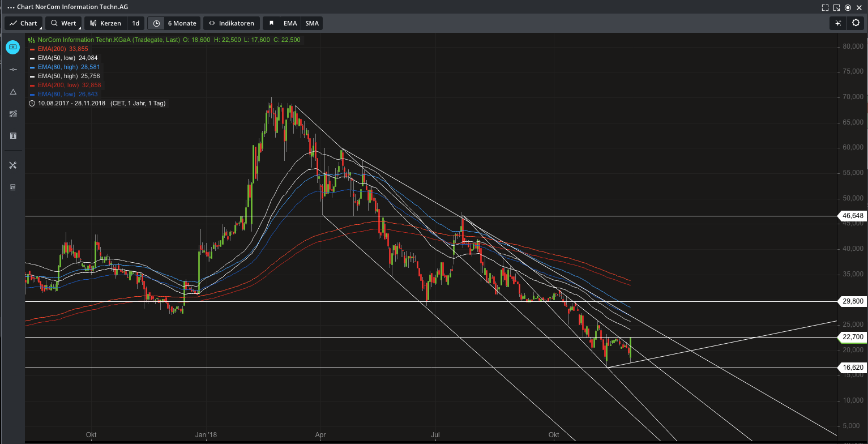
Task: Select the text annotation tool
Action: (x=13, y=136)
